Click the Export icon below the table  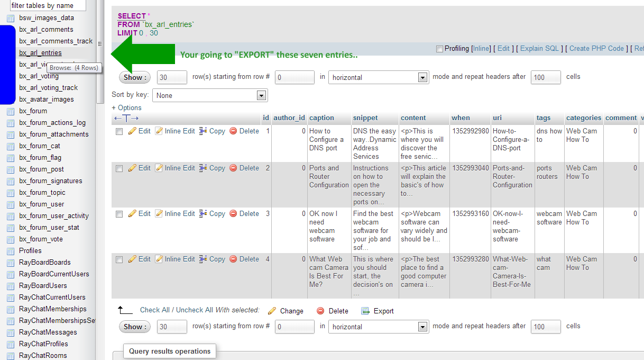click(x=365, y=311)
